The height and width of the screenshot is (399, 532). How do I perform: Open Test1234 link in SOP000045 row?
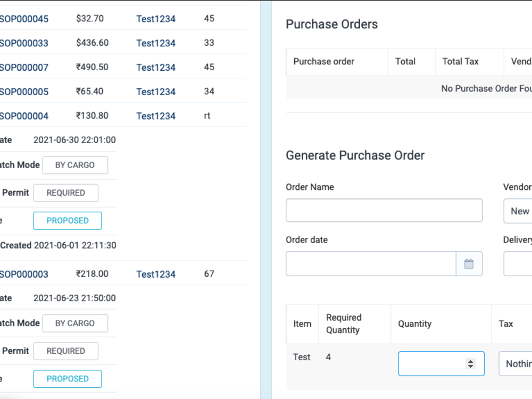pos(156,19)
